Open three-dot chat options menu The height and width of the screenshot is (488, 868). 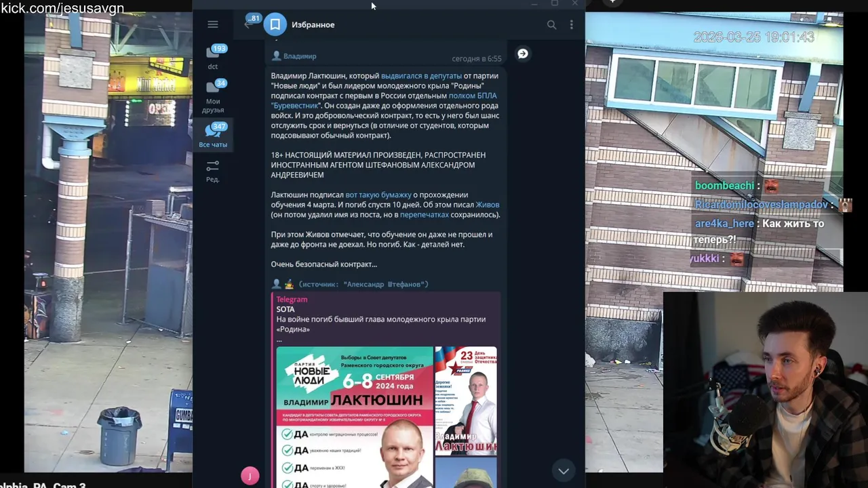pyautogui.click(x=571, y=24)
